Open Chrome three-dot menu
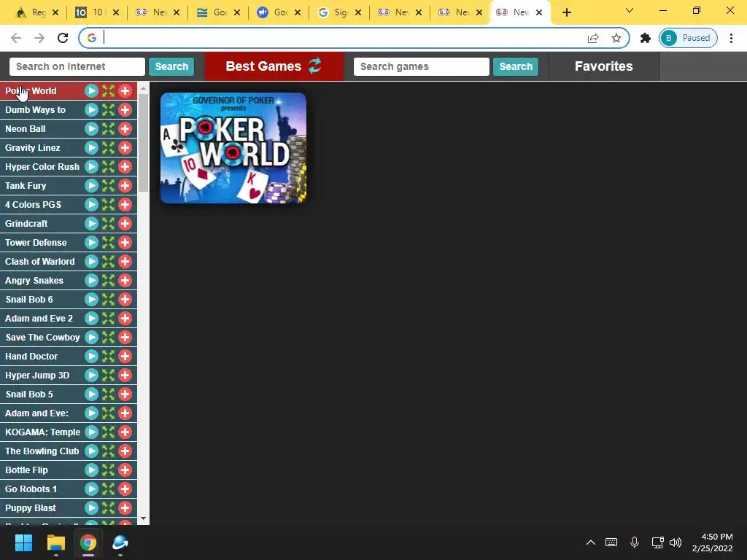The height and width of the screenshot is (560, 747). pos(731,38)
